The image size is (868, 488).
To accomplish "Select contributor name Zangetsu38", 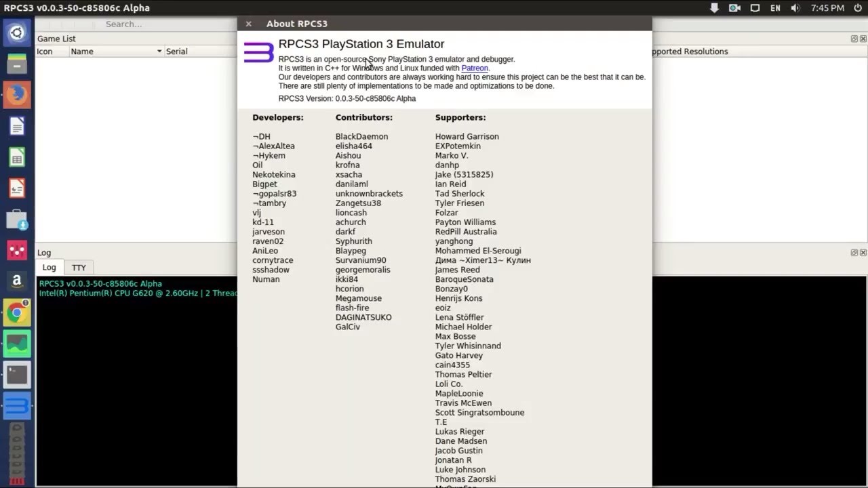I will pyautogui.click(x=358, y=203).
